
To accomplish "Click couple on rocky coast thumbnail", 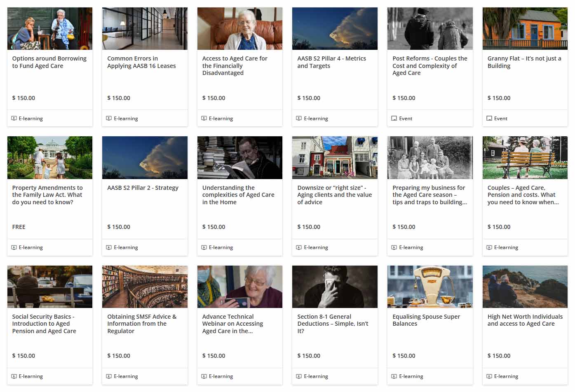I will tap(525, 287).
